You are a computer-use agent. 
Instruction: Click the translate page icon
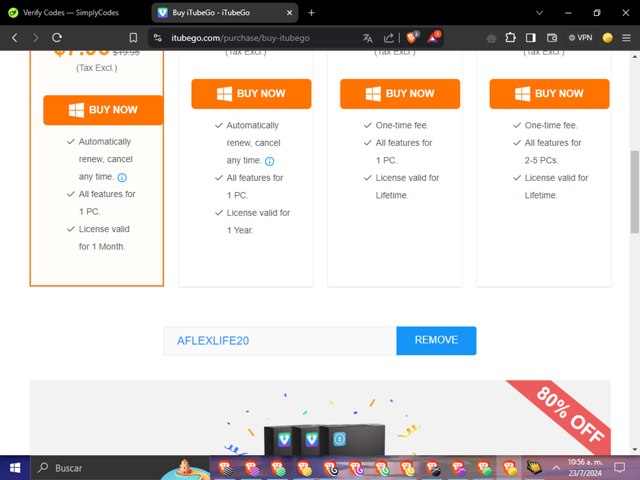(367, 38)
